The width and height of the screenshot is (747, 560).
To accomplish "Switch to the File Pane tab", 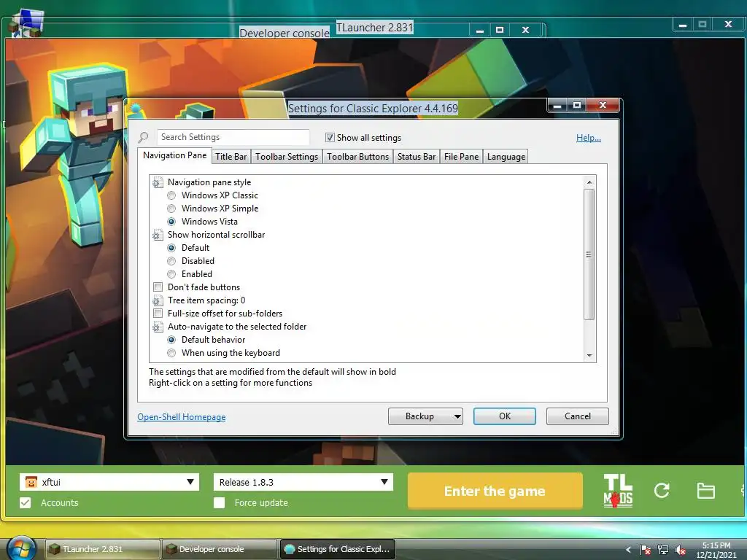I will pyautogui.click(x=461, y=157).
